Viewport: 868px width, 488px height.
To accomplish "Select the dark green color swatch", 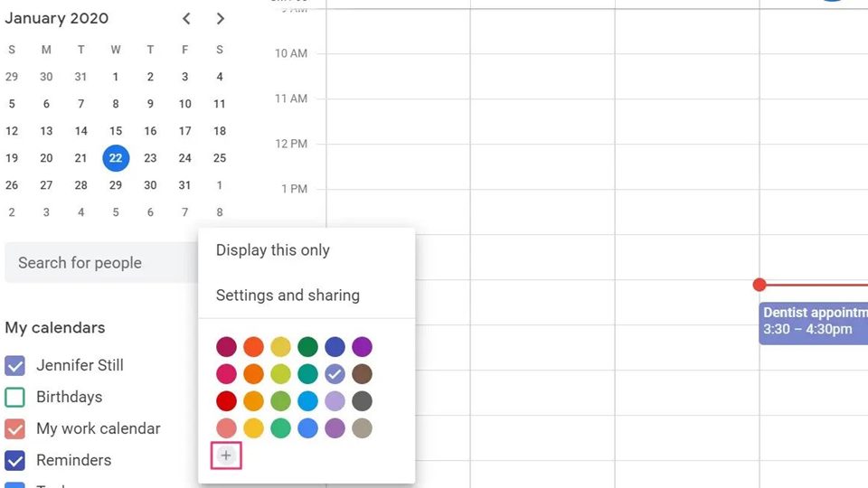I will point(307,347).
